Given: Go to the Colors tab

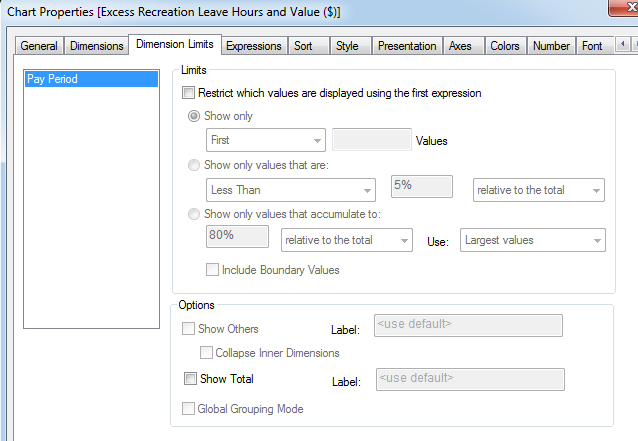Looking at the screenshot, I should (504, 46).
